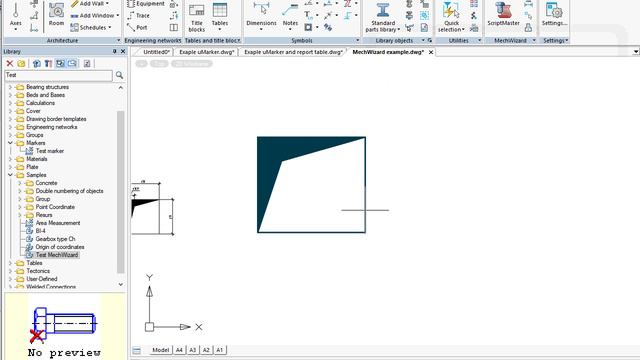Open the Notes tool
Screen dimensions: 640x360
point(290,16)
